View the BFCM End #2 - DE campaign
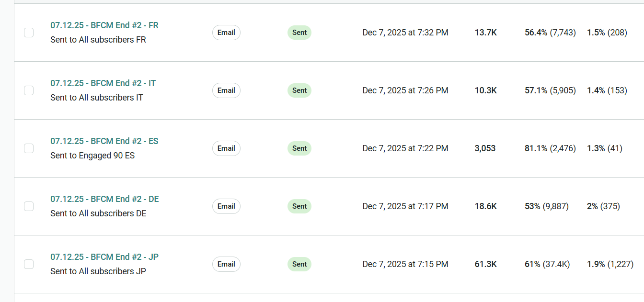 click(104, 199)
